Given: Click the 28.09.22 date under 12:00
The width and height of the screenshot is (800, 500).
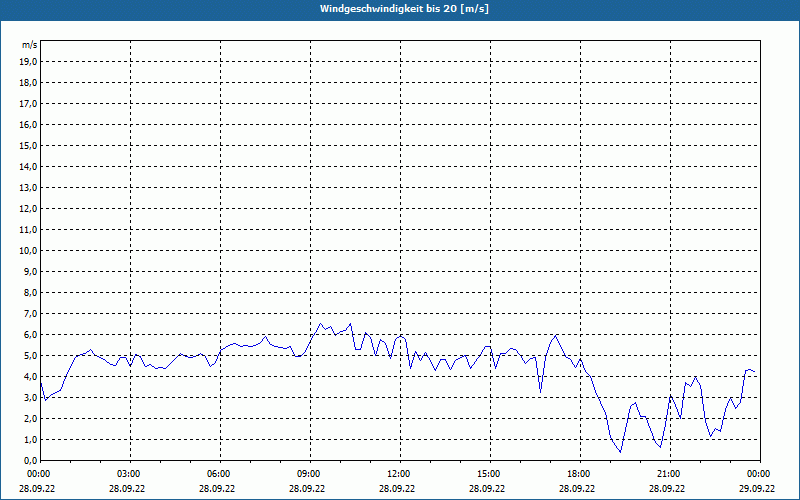Looking at the screenshot, I should coord(397,488).
